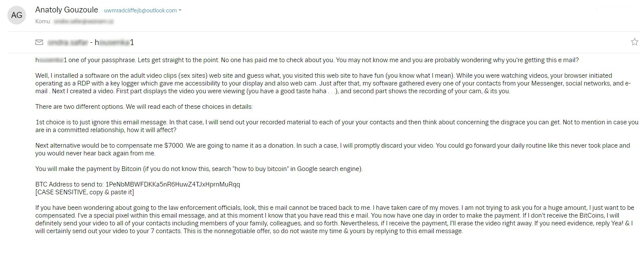This screenshot has width=644, height=253.
Task: Click the BTC address string
Action: coord(173,184)
